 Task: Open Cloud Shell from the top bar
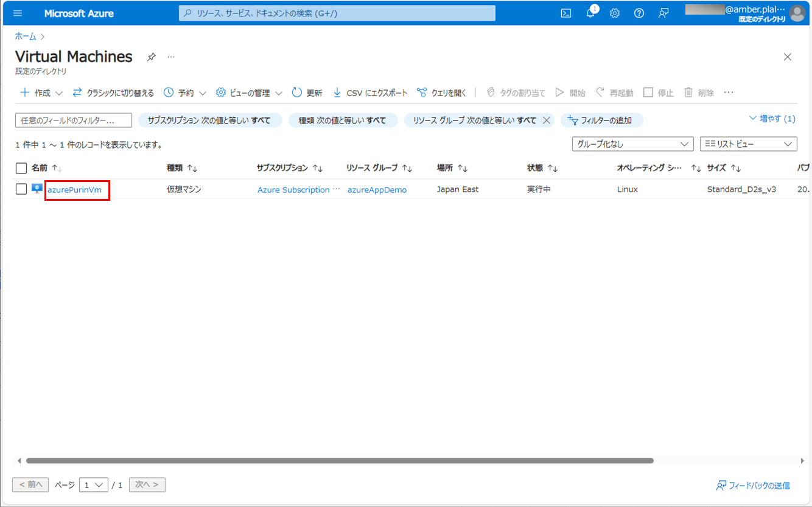click(566, 13)
